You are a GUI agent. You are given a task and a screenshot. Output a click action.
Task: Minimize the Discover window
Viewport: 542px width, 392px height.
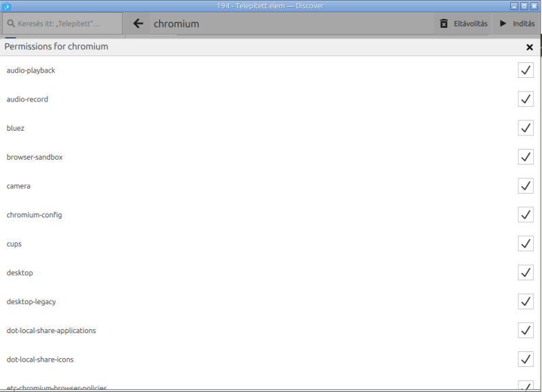click(514, 6)
